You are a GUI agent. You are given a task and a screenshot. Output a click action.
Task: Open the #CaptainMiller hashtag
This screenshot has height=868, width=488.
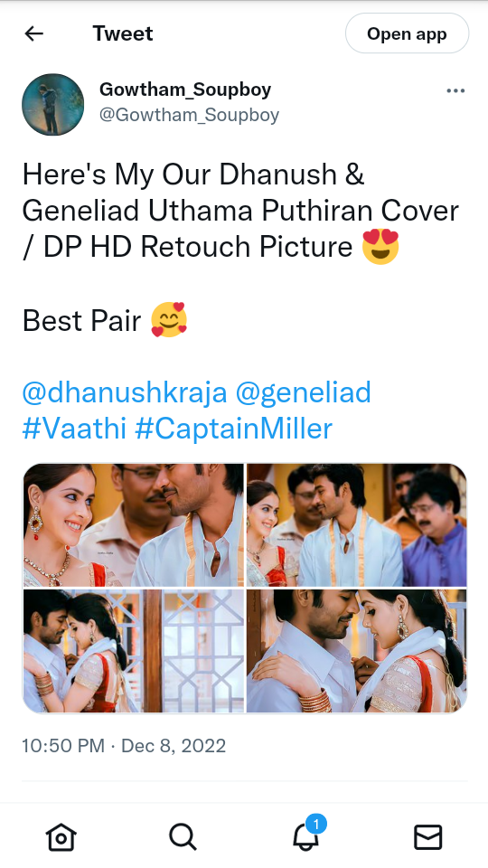pos(233,429)
